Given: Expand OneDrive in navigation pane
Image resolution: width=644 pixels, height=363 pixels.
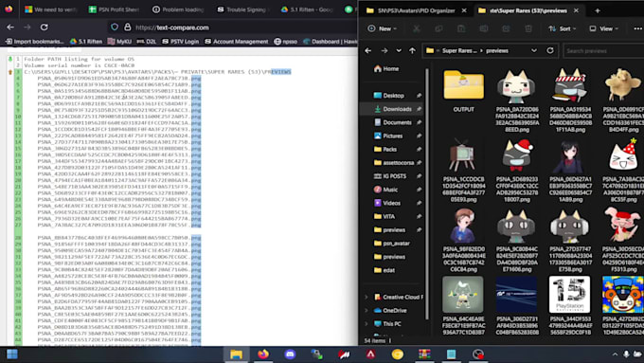Looking at the screenshot, I should 367,310.
